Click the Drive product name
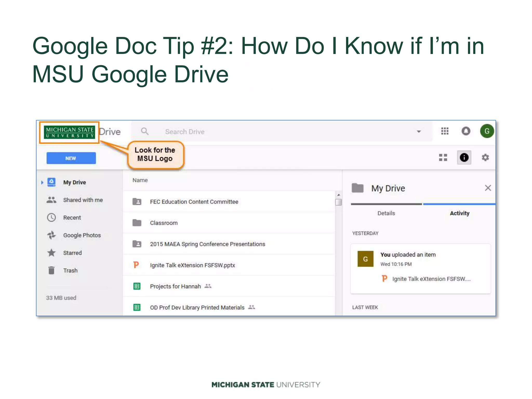The width and height of the screenshot is (532, 399). [x=110, y=132]
